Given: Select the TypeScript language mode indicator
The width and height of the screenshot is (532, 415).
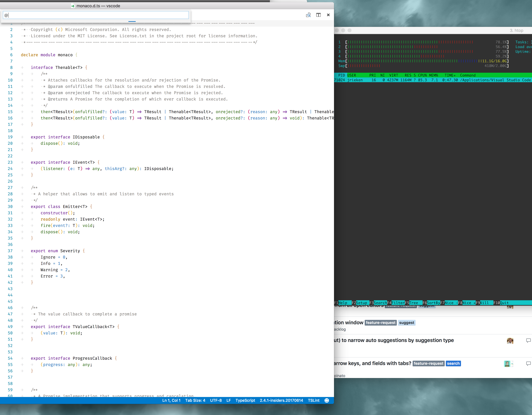Looking at the screenshot, I should pos(245,400).
